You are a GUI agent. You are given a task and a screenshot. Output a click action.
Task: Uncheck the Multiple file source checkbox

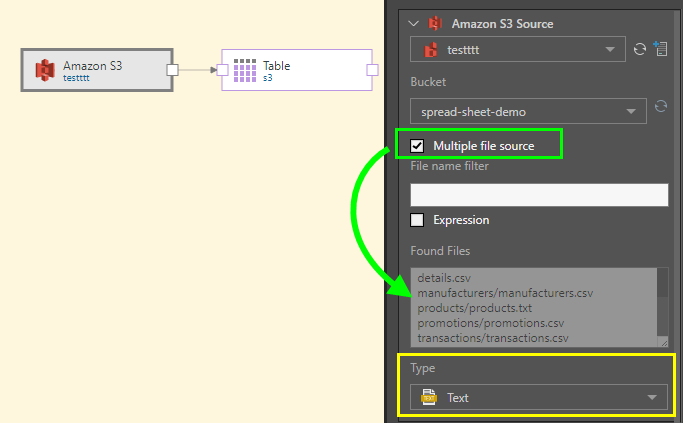point(418,146)
